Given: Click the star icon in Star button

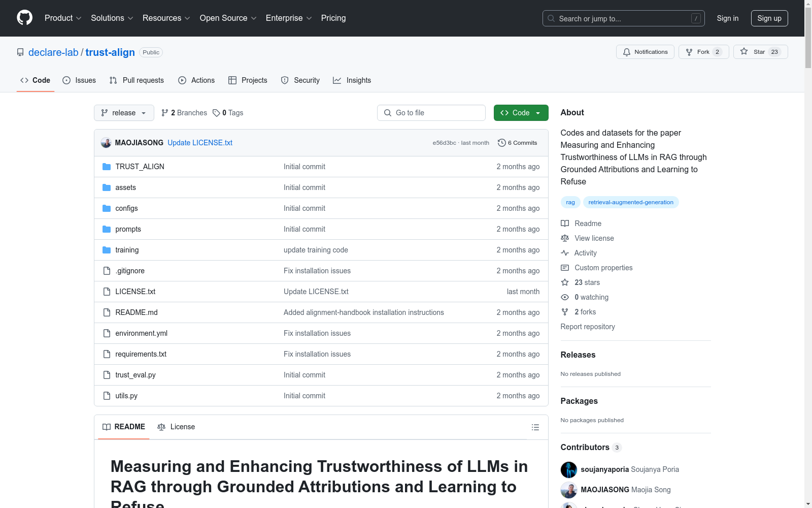Looking at the screenshot, I should click(x=744, y=51).
